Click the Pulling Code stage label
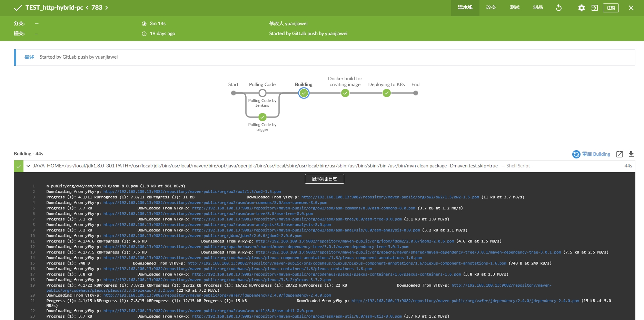The width and height of the screenshot is (644, 320). pyautogui.click(x=262, y=84)
